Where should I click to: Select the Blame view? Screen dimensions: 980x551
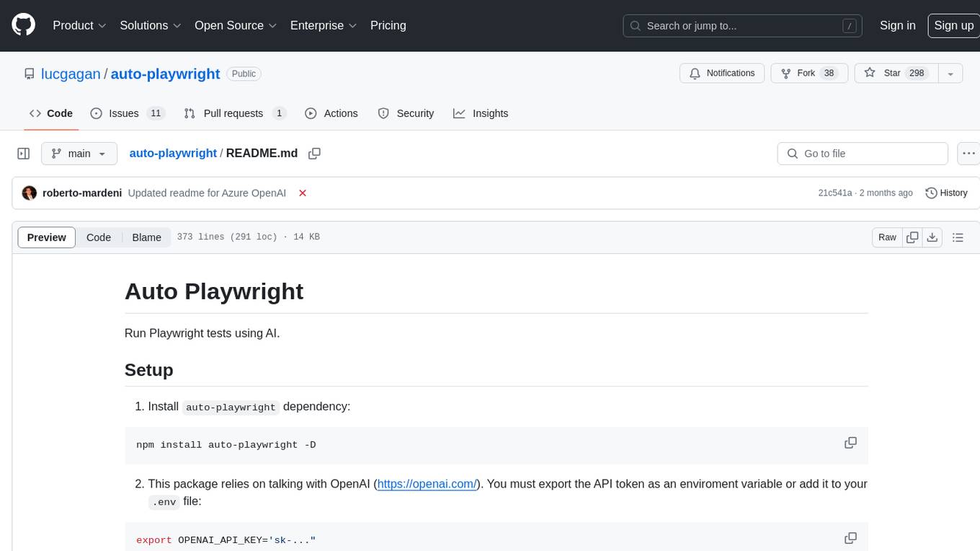[x=146, y=237]
